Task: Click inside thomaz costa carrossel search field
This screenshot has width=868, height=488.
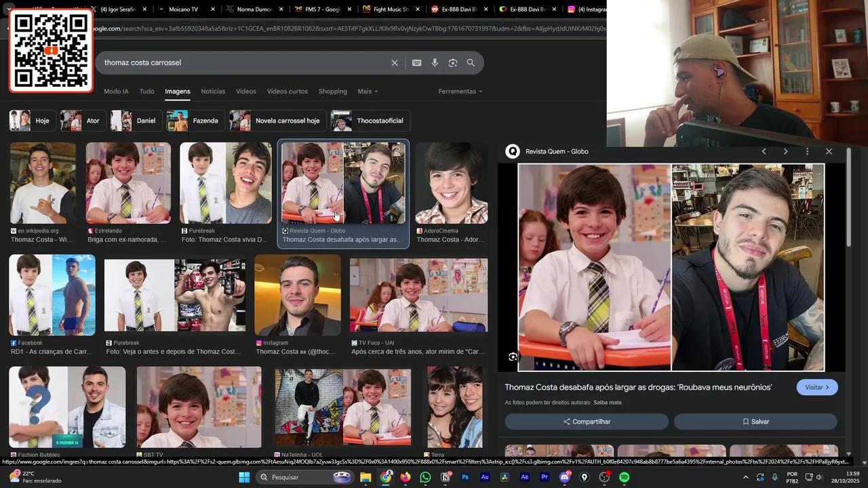Action: pyautogui.click(x=244, y=62)
